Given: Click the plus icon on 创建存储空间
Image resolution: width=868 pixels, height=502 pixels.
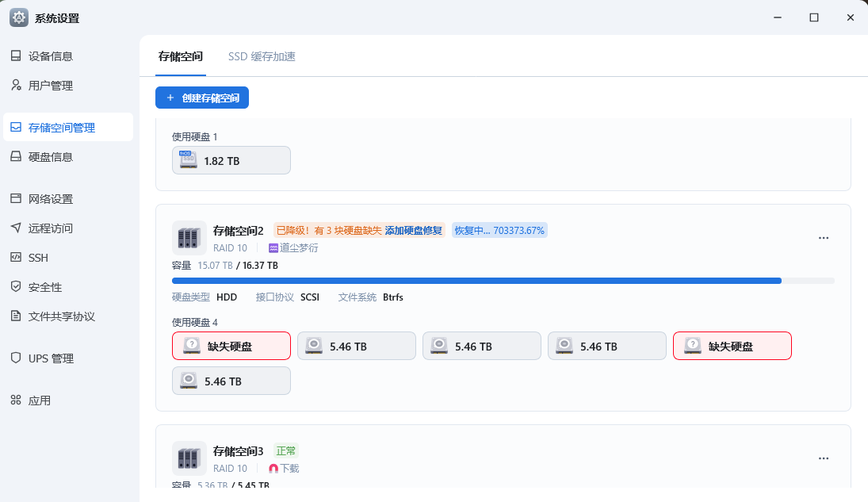Looking at the screenshot, I should pyautogui.click(x=170, y=98).
